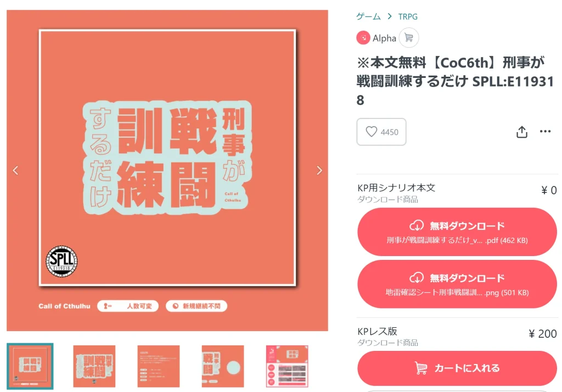Add KPレス版 to cart with カートに入れる

[457, 368]
